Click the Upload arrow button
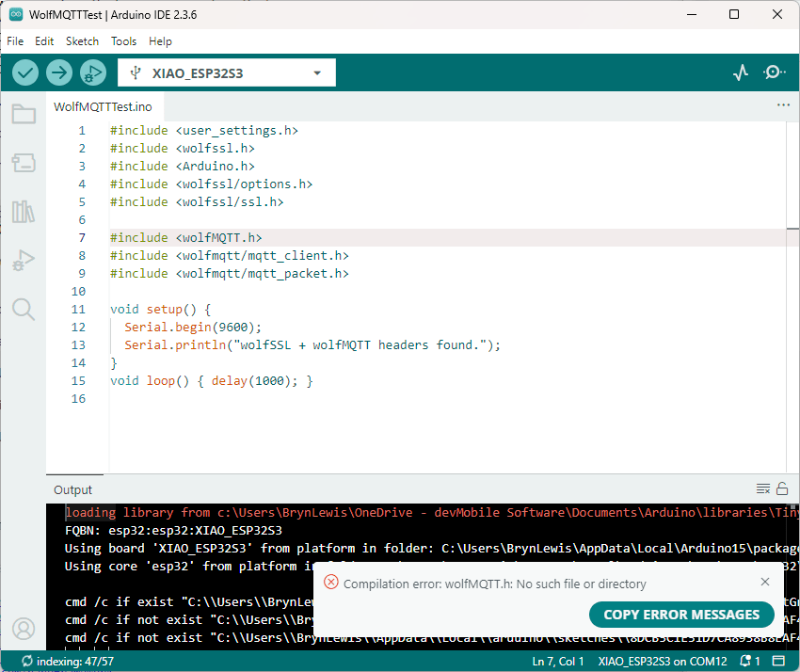800x672 pixels. click(59, 72)
